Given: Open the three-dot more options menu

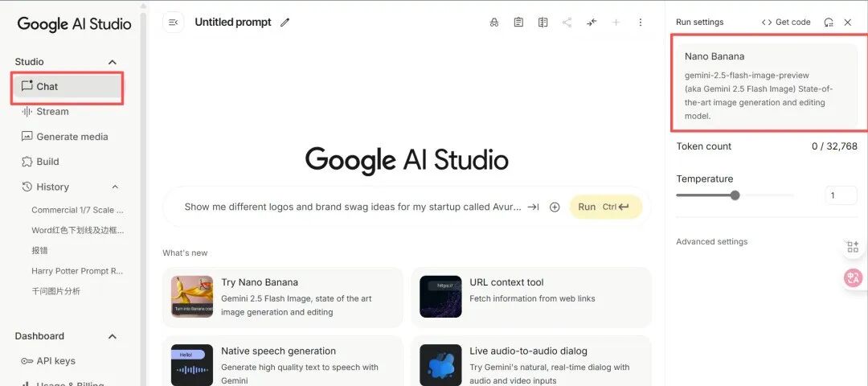Looking at the screenshot, I should [x=641, y=23].
